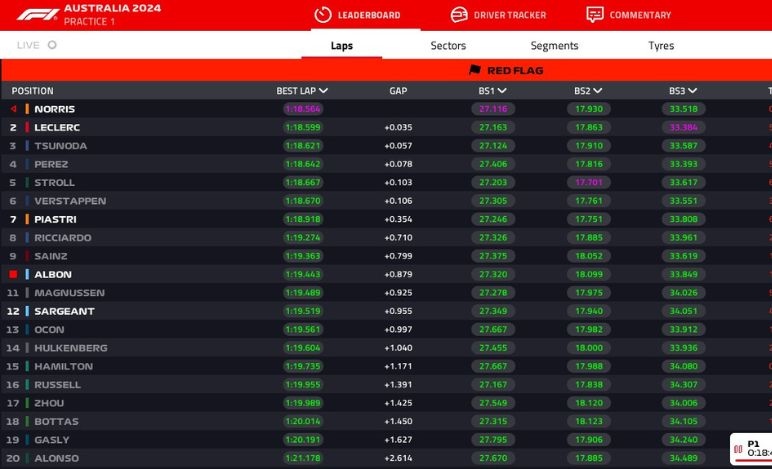Image resolution: width=772 pixels, height=469 pixels.
Task: Click the P1 session widget in corner
Action: pos(752,449)
